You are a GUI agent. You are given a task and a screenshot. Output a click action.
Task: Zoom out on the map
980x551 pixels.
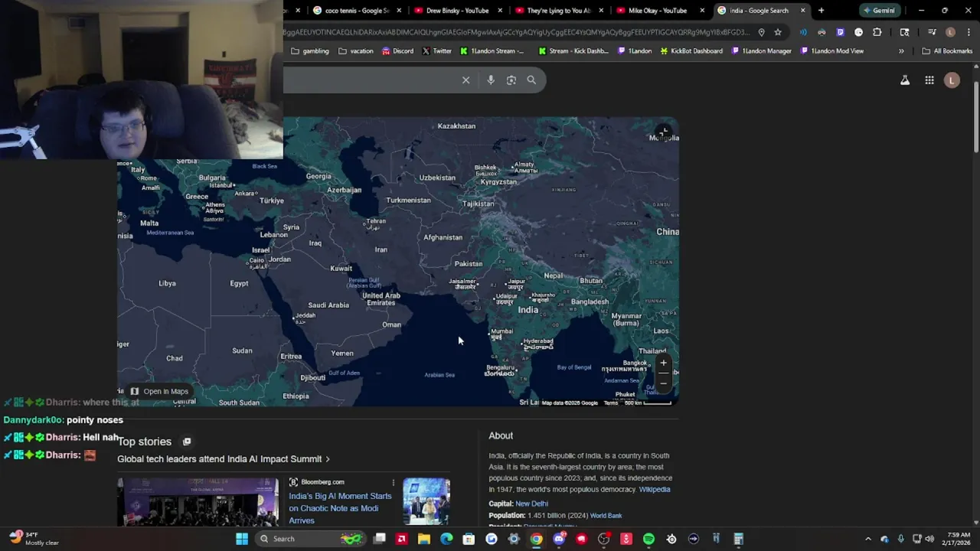pos(664,383)
